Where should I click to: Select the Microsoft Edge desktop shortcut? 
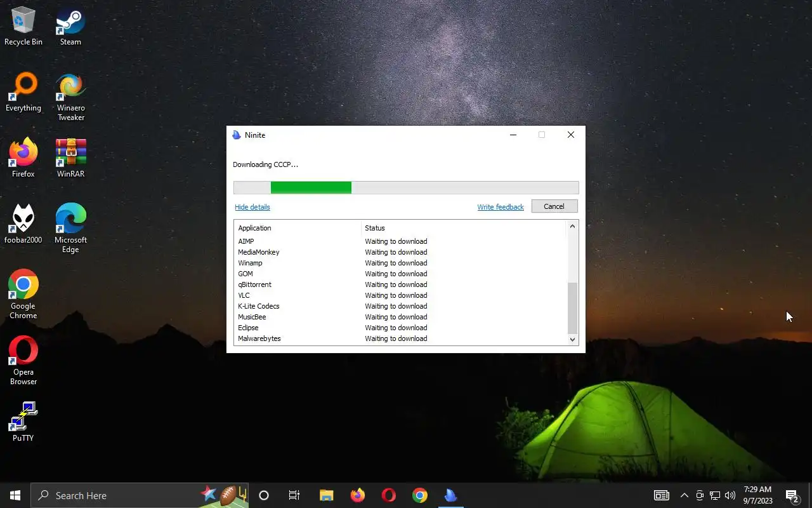pyautogui.click(x=70, y=229)
